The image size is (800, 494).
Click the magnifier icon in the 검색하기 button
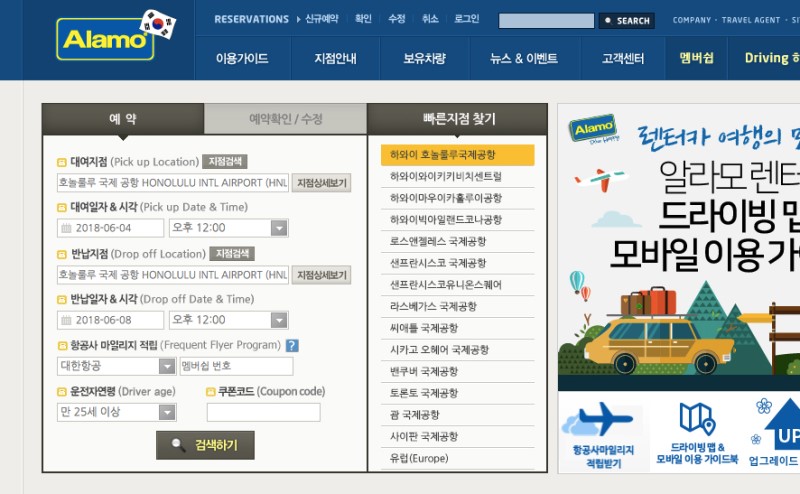click(178, 445)
